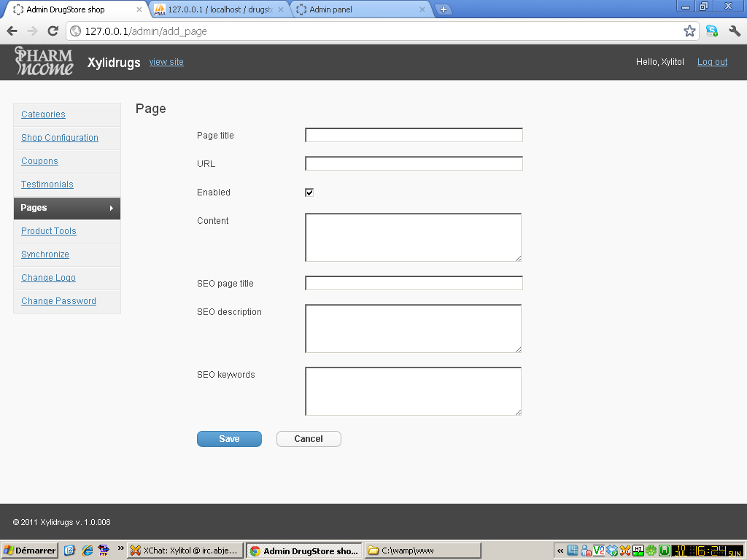
Task: Open Change Password in the sidebar
Action: pos(58,301)
